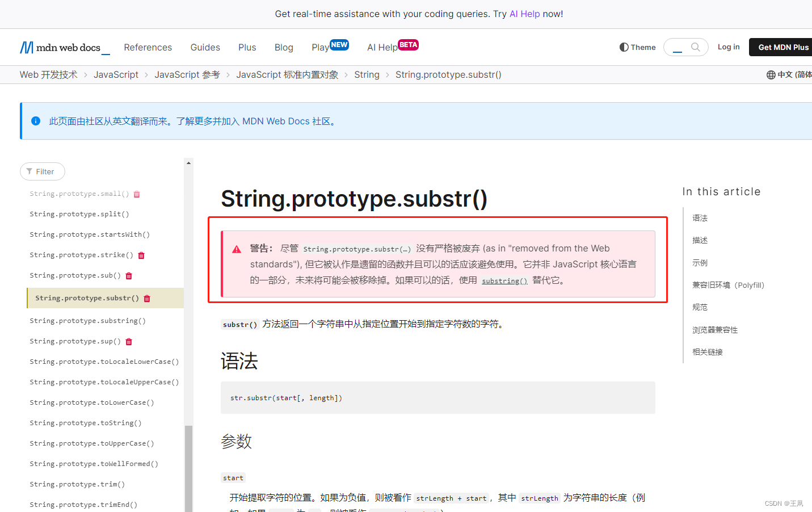Open the Theme switcher
Screen dimensions: 812x512
coord(637,47)
